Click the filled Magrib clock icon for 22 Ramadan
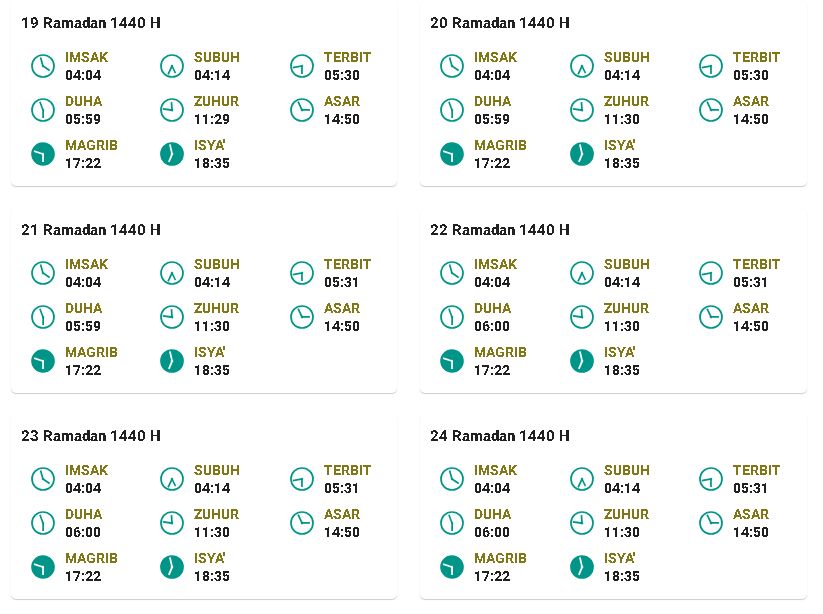The width and height of the screenshot is (823, 614). [452, 361]
